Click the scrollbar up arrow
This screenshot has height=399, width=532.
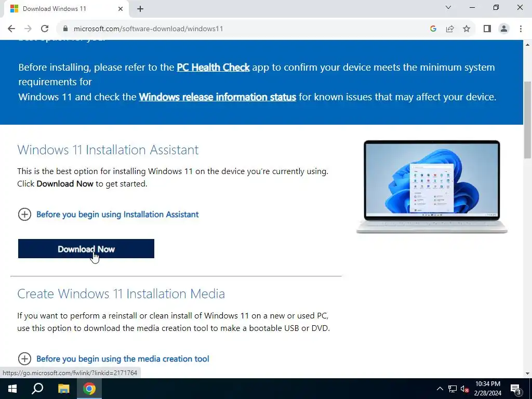coord(527,45)
